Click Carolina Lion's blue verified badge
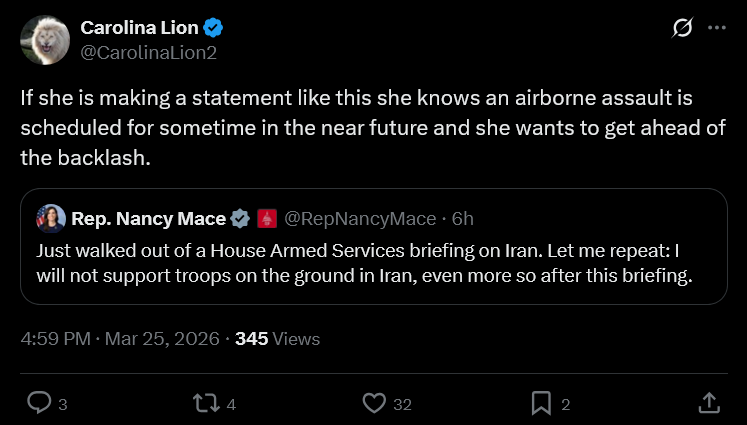 tap(215, 28)
